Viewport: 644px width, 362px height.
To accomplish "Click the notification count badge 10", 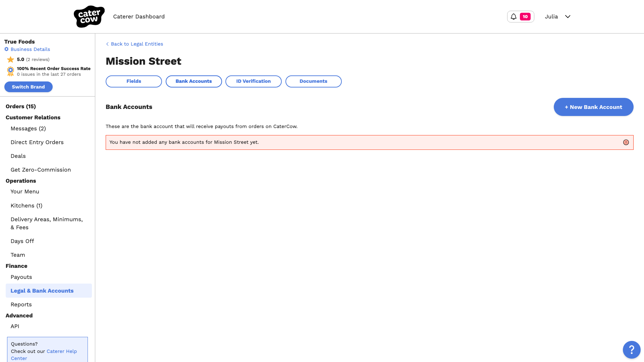I will pyautogui.click(x=525, y=16).
